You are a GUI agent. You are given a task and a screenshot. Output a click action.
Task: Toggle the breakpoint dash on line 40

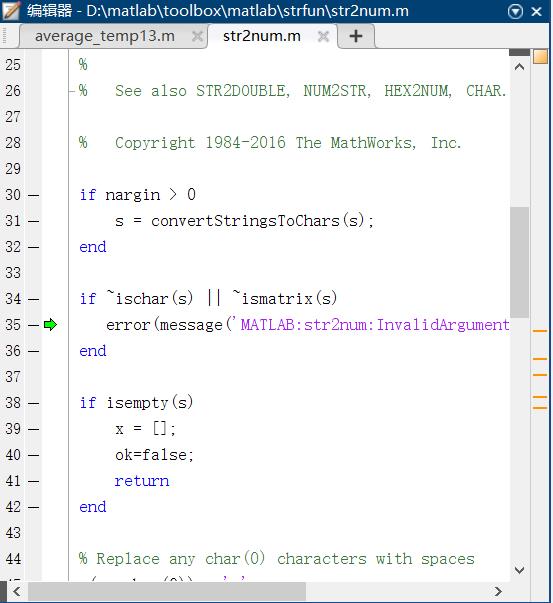(33, 455)
